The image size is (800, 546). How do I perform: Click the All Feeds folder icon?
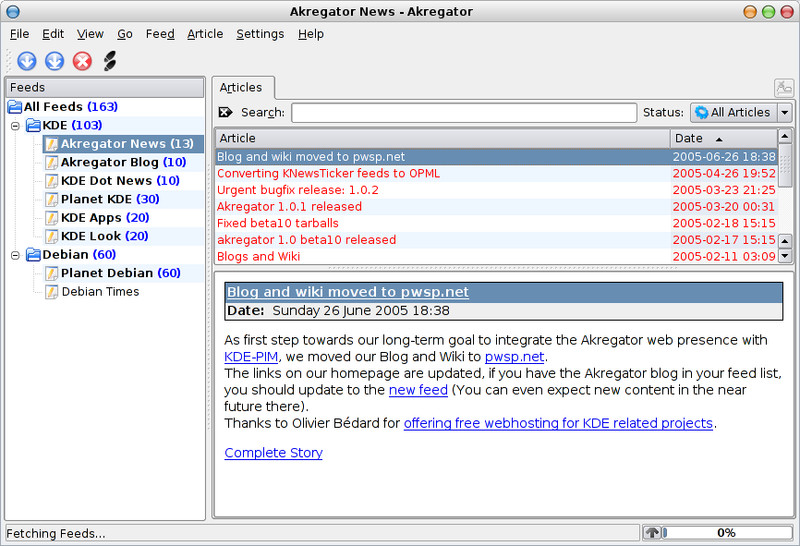(15, 107)
